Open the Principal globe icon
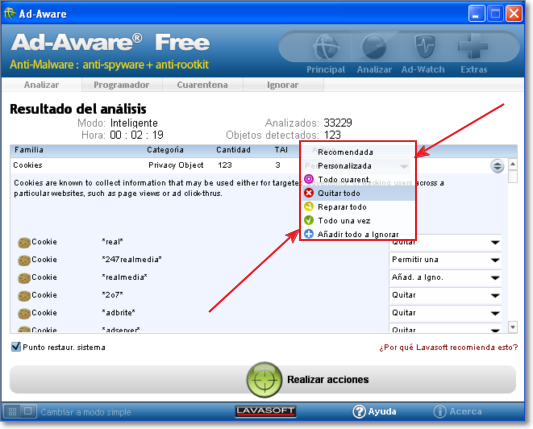The width and height of the screenshot is (533, 429). coord(326,47)
